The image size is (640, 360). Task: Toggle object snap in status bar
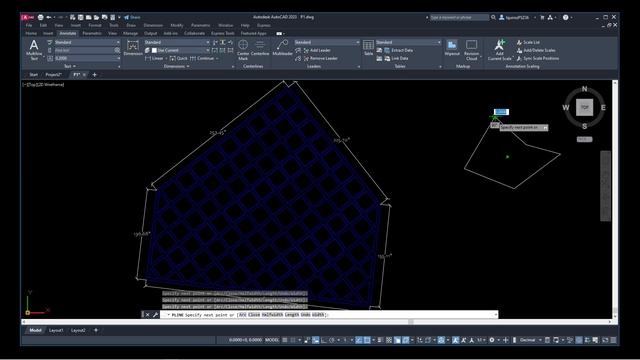coord(367,340)
